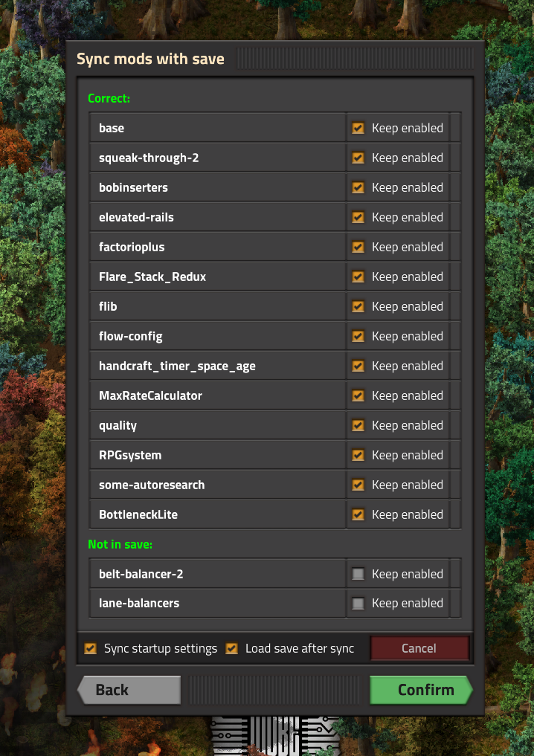The height and width of the screenshot is (756, 534).
Task: Uncheck Keep enabled for Flare_Stack_Redux
Action: pos(358,277)
